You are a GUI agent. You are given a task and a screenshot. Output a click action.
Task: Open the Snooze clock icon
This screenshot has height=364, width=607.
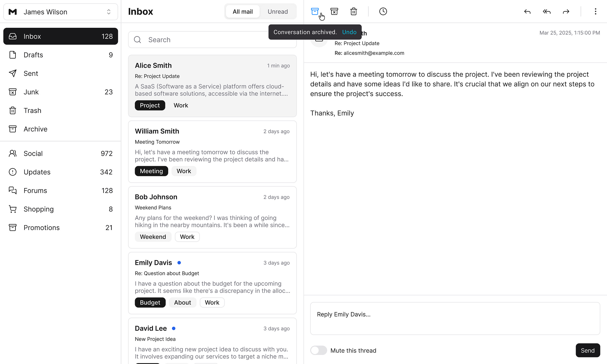(383, 11)
